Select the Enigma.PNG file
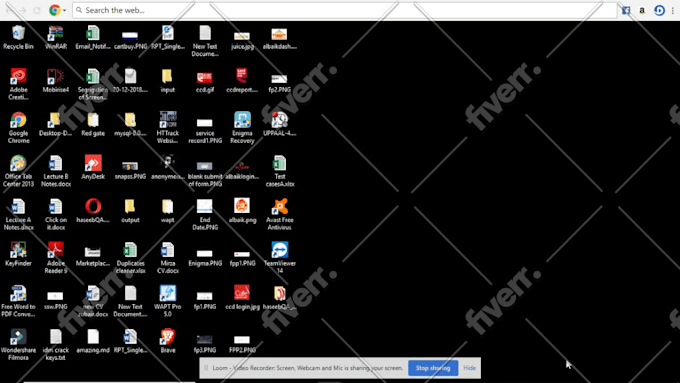Image resolution: width=680 pixels, height=383 pixels. [x=205, y=257]
